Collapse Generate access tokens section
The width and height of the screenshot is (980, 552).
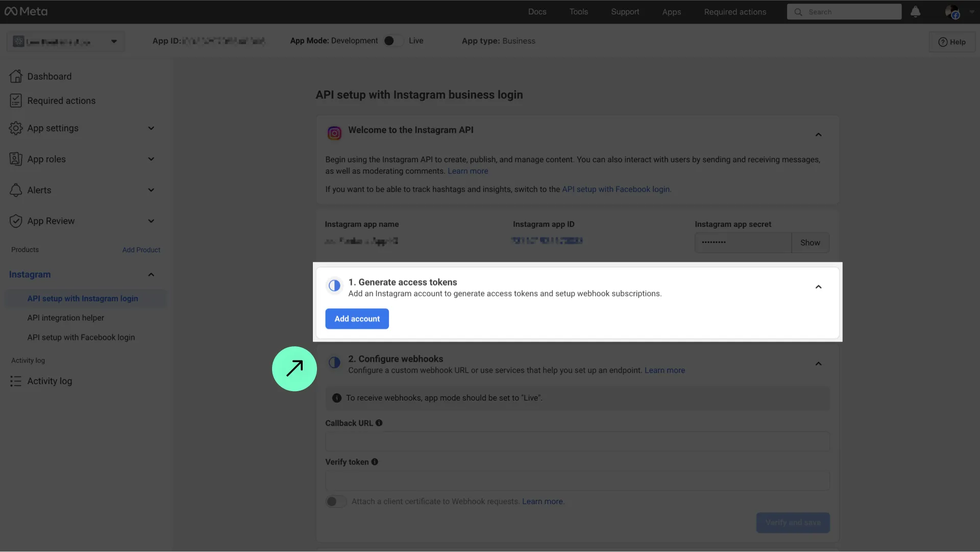[818, 287]
